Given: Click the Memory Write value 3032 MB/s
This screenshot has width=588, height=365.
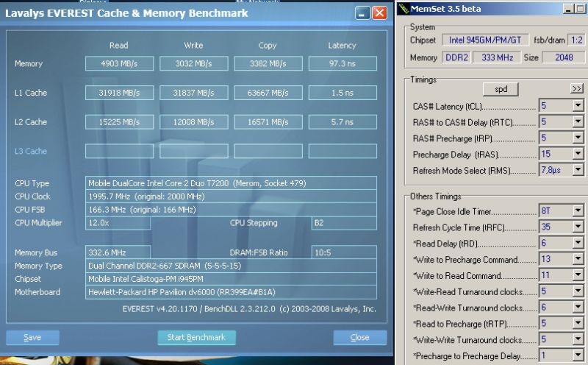Looking at the screenshot, I should coord(193,63).
